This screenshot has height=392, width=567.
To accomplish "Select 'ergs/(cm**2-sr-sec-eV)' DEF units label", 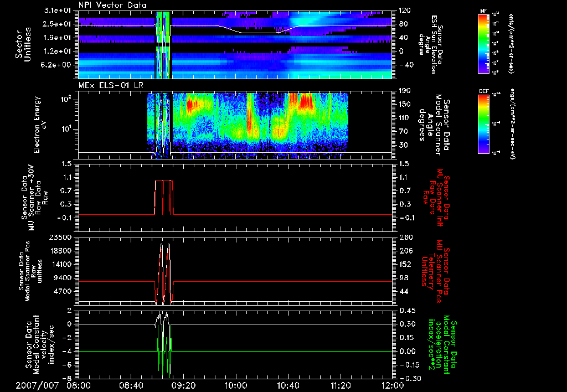I will pyautogui.click(x=512, y=124).
